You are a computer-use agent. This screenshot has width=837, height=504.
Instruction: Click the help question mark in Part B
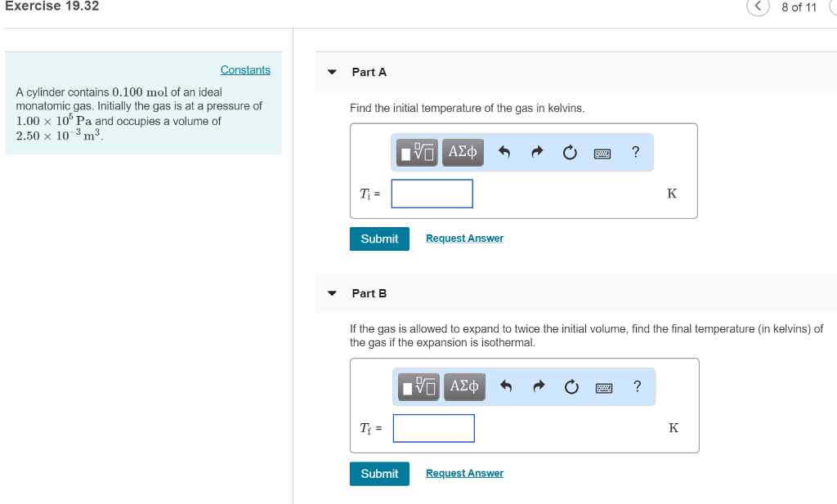(x=637, y=386)
